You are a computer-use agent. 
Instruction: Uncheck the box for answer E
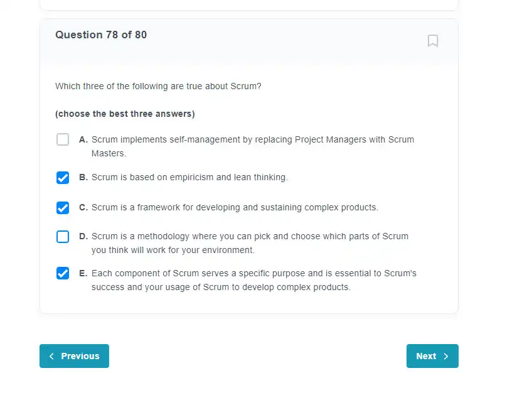[63, 273]
